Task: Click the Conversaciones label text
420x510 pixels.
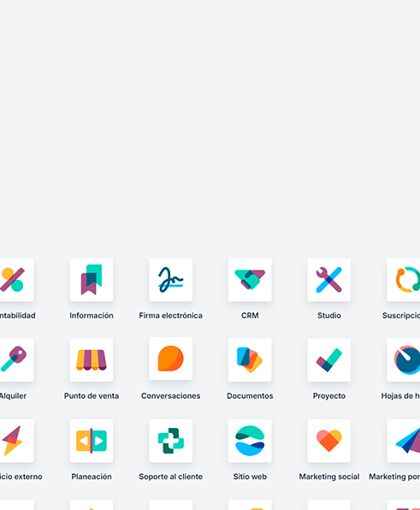Action: tap(171, 396)
